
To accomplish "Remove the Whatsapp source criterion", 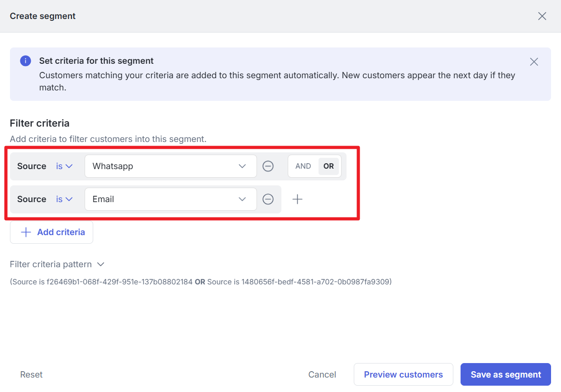I will [268, 166].
